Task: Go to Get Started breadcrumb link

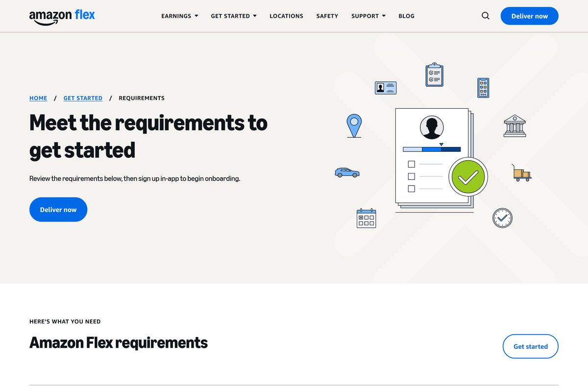Action: coord(83,98)
